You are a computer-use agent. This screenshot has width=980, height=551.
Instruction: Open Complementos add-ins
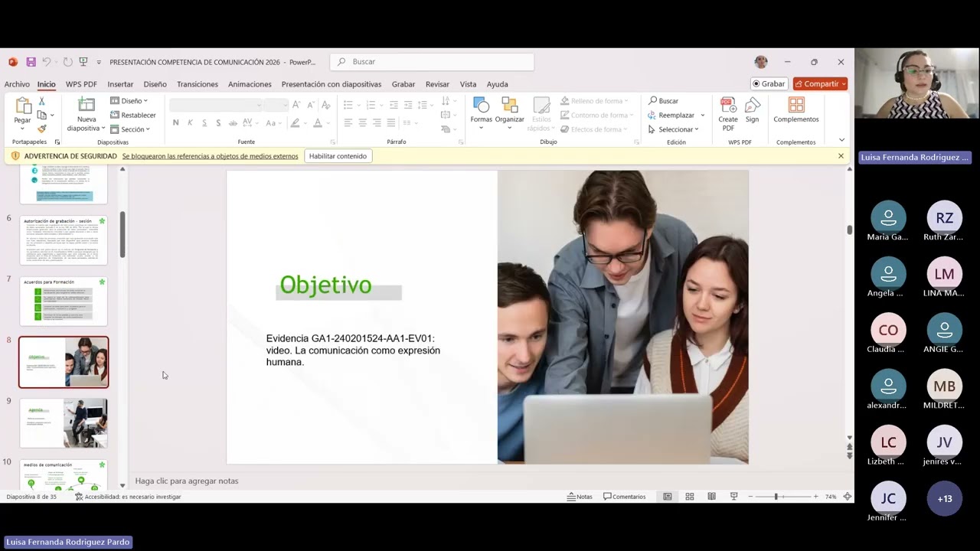(x=796, y=109)
